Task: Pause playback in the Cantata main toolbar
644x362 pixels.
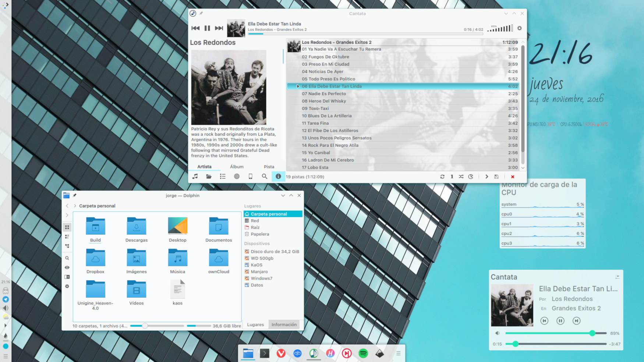Action: (x=207, y=28)
